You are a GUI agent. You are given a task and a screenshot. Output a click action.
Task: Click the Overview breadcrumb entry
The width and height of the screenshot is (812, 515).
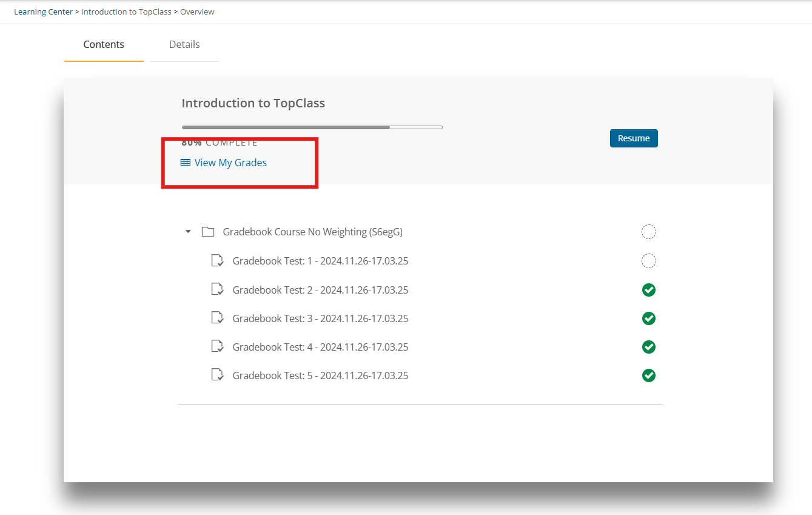(x=197, y=12)
